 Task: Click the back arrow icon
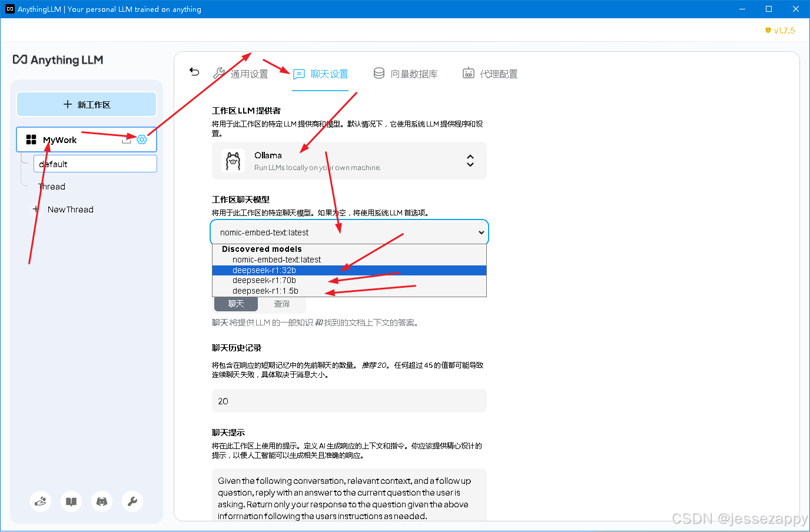pyautogui.click(x=194, y=72)
